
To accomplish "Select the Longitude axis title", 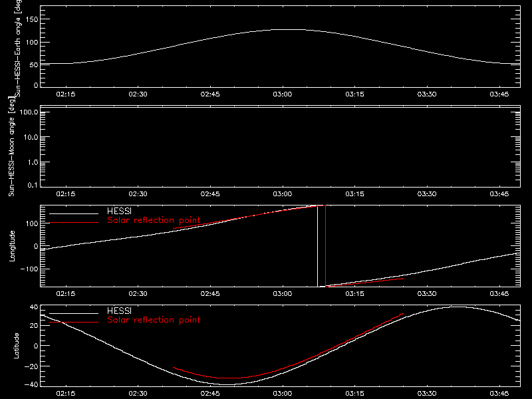I will click(x=12, y=246).
